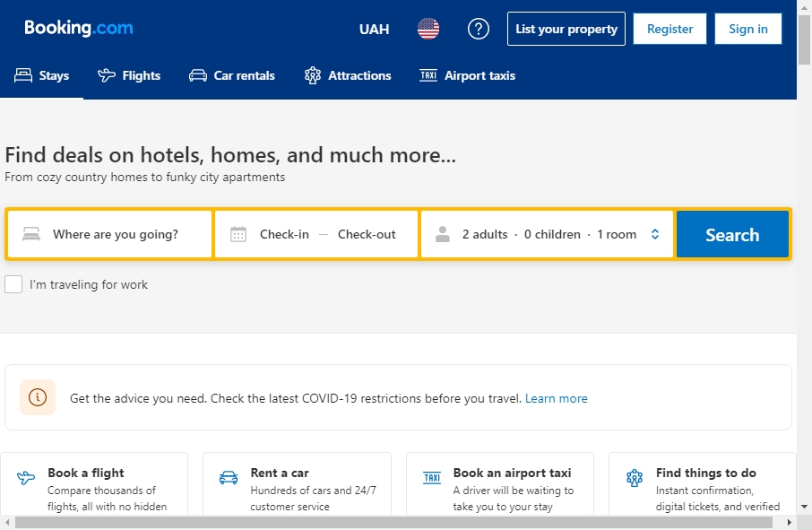Switch to the Stays tab
The image size is (812, 530).
41,75
